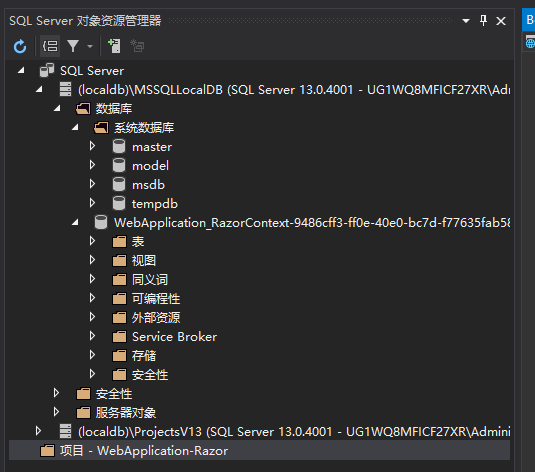This screenshot has width=535, height=472.
Task: Select the 存储 folder icon
Action: [x=119, y=356]
